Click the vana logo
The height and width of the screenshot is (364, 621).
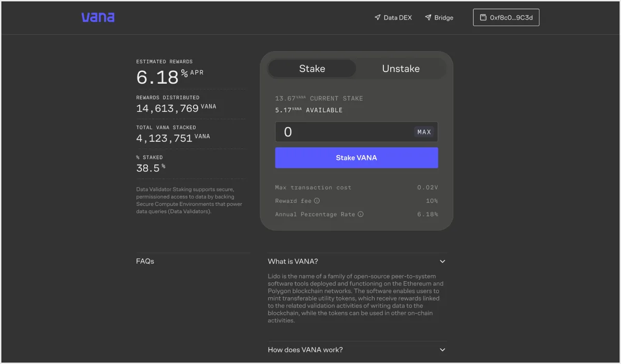[x=98, y=18]
